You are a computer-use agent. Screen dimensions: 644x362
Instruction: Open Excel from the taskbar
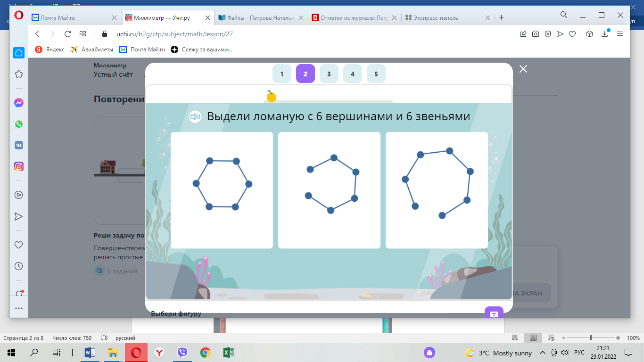228,353
